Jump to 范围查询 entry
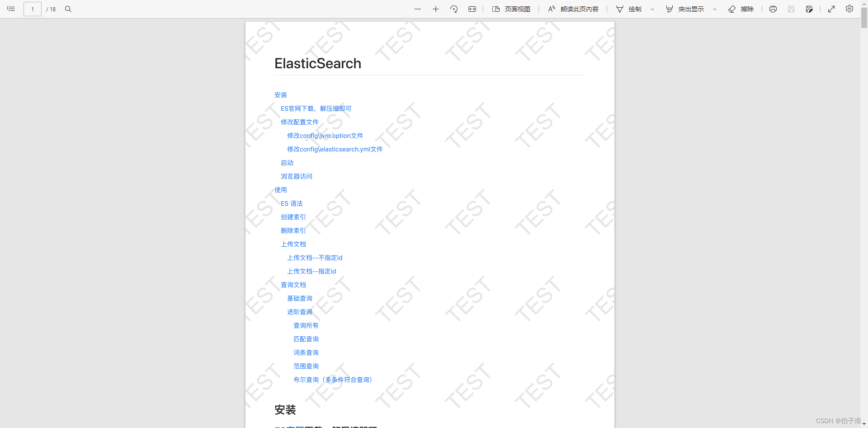The width and height of the screenshot is (868, 428). tap(306, 366)
